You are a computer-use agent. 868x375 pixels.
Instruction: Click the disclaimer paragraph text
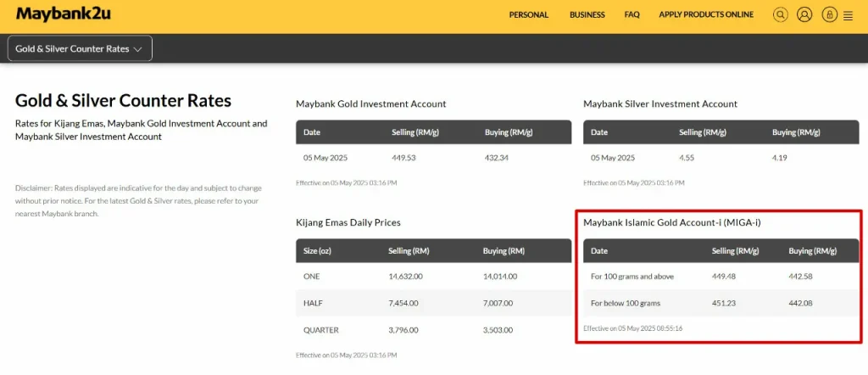(138, 200)
